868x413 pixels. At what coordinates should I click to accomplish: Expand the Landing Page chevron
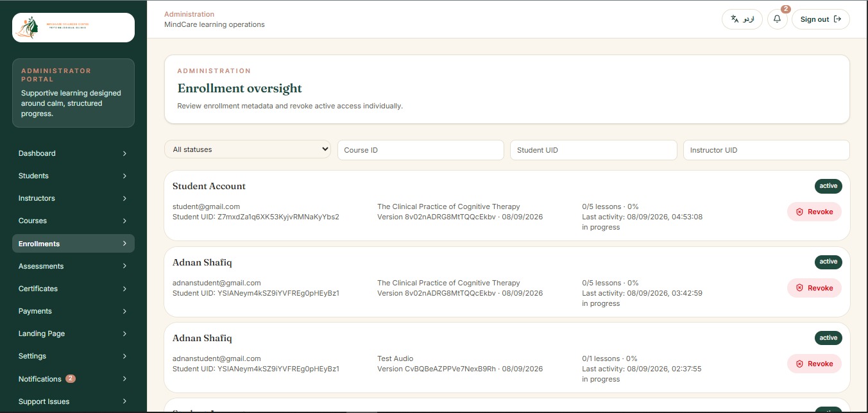tap(124, 333)
